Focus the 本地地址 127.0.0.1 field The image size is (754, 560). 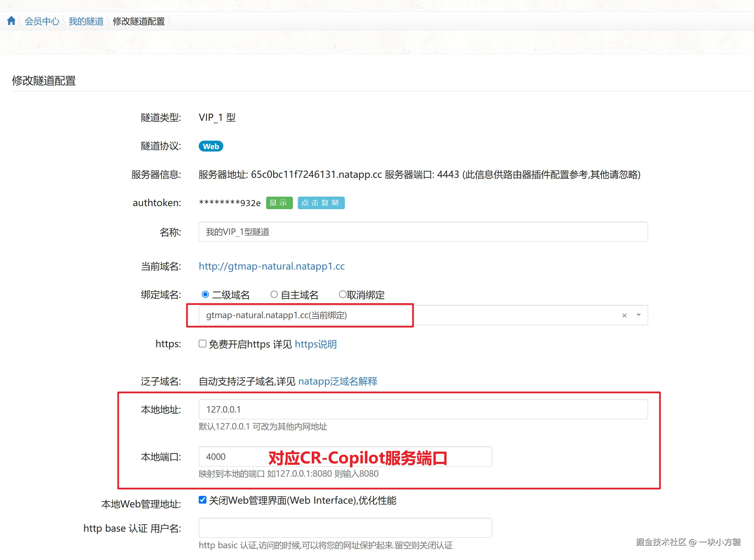[x=423, y=409]
